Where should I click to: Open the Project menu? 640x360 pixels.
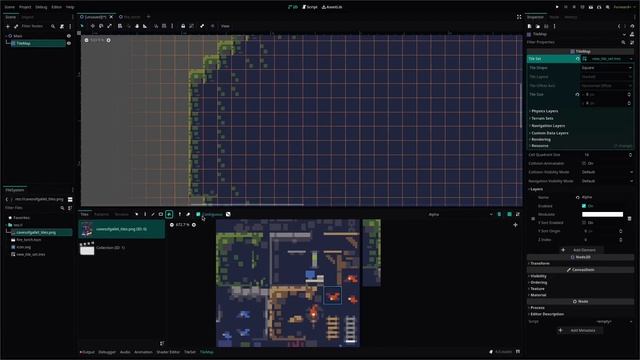(x=25, y=7)
